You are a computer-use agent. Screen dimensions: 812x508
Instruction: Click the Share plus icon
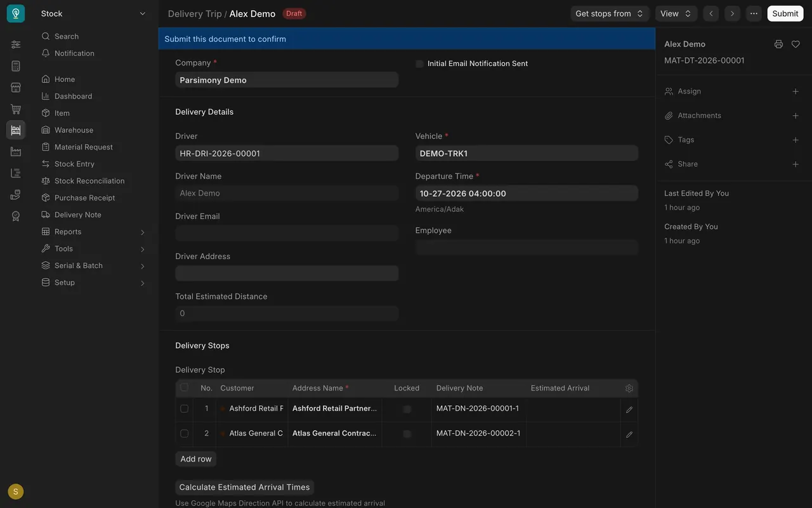[x=796, y=164]
